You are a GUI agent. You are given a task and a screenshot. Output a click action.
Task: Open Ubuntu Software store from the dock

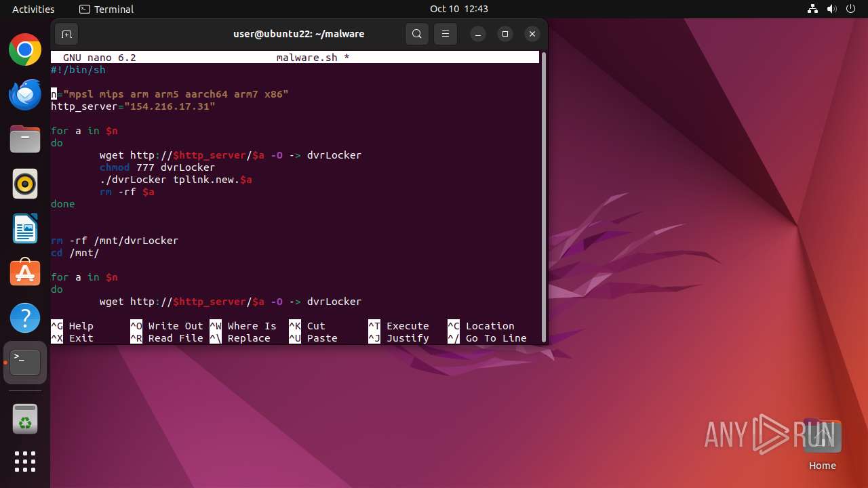tap(25, 273)
